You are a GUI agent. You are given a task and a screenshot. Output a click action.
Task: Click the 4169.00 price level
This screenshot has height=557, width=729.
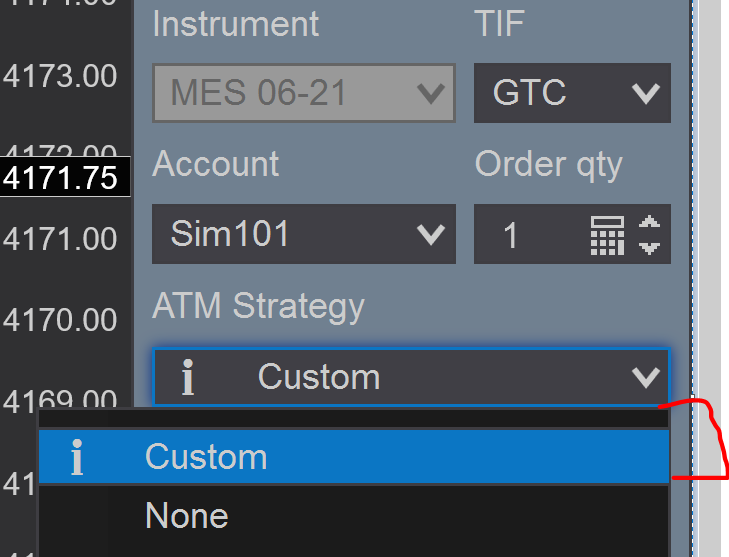60,401
